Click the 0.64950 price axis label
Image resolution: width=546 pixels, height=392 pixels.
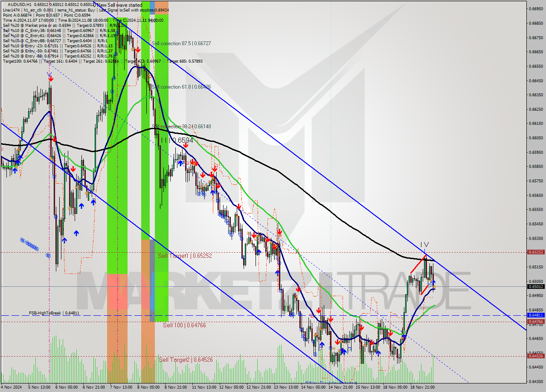point(536,296)
